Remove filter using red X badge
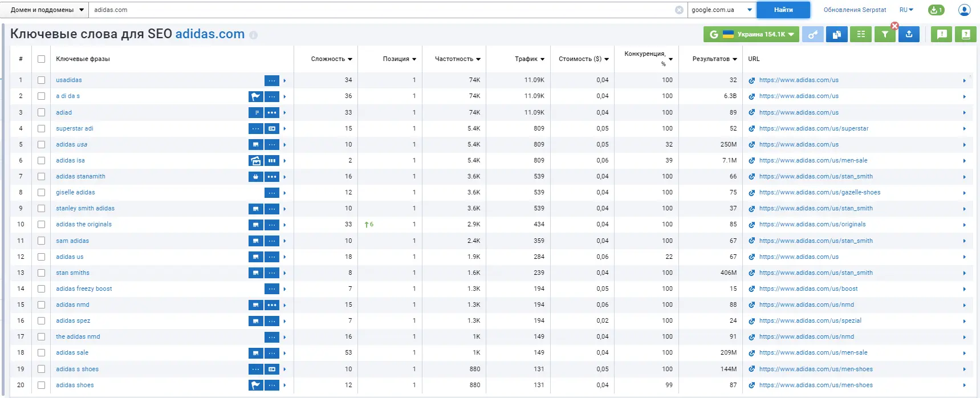This screenshot has width=980, height=398. tap(894, 26)
